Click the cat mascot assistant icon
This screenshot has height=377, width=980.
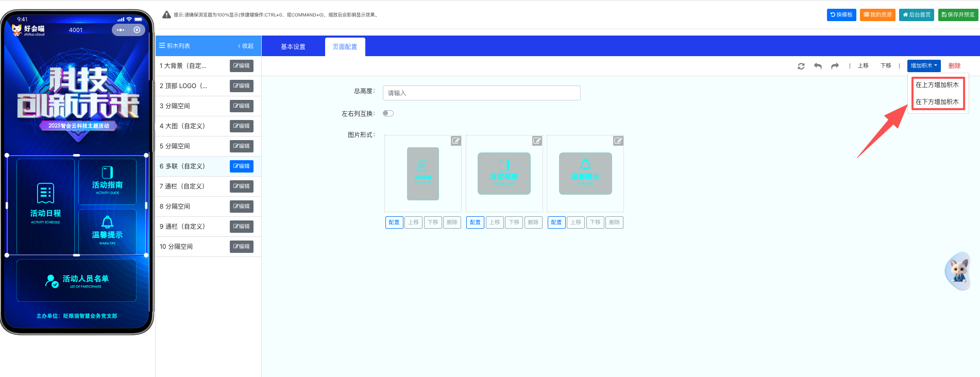click(x=958, y=270)
